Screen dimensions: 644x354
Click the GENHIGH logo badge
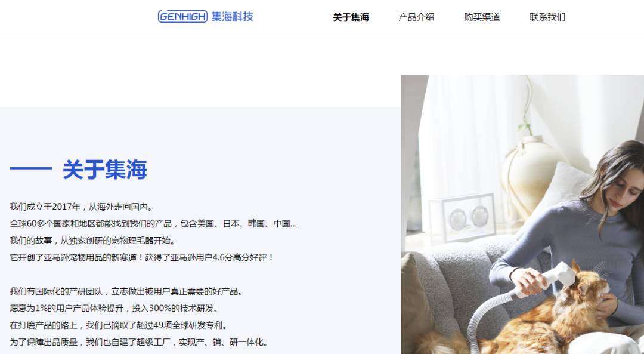point(182,17)
